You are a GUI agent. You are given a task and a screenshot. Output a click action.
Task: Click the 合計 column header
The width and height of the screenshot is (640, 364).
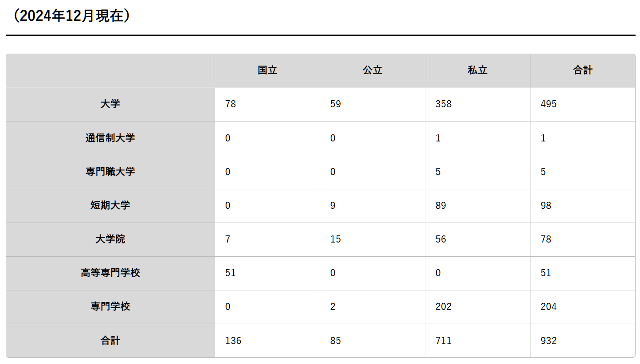583,70
